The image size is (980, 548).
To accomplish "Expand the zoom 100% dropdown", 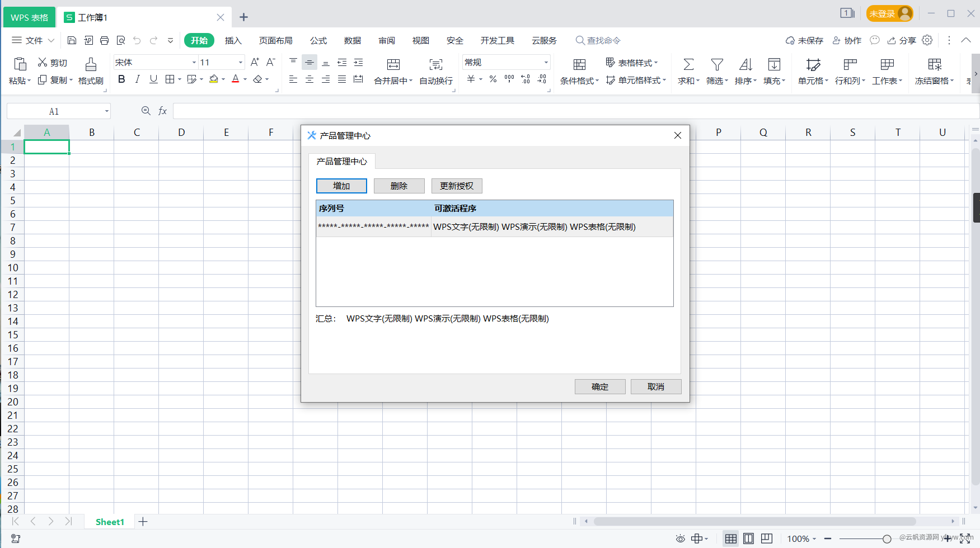I will 814,538.
